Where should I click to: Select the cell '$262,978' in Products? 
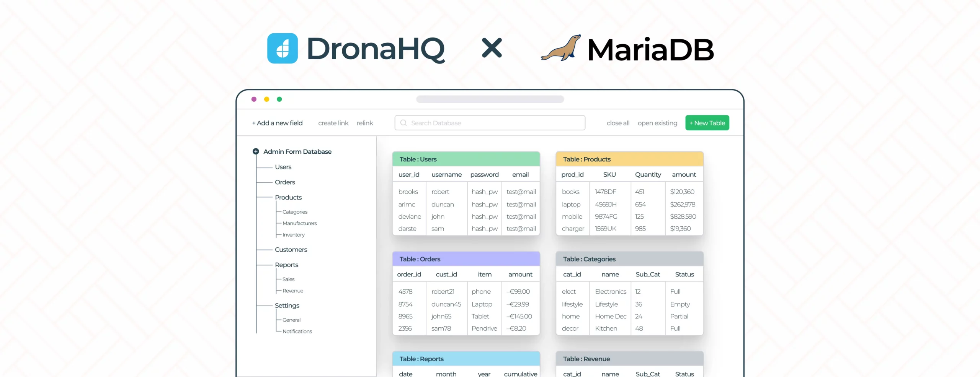[x=683, y=205]
